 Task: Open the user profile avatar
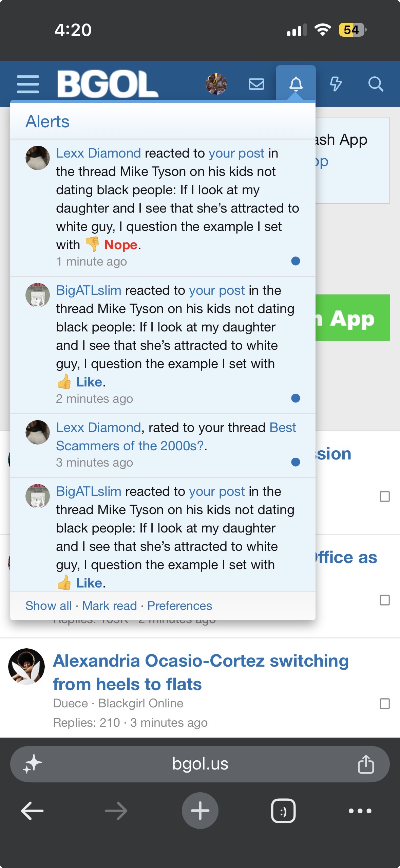pos(216,84)
